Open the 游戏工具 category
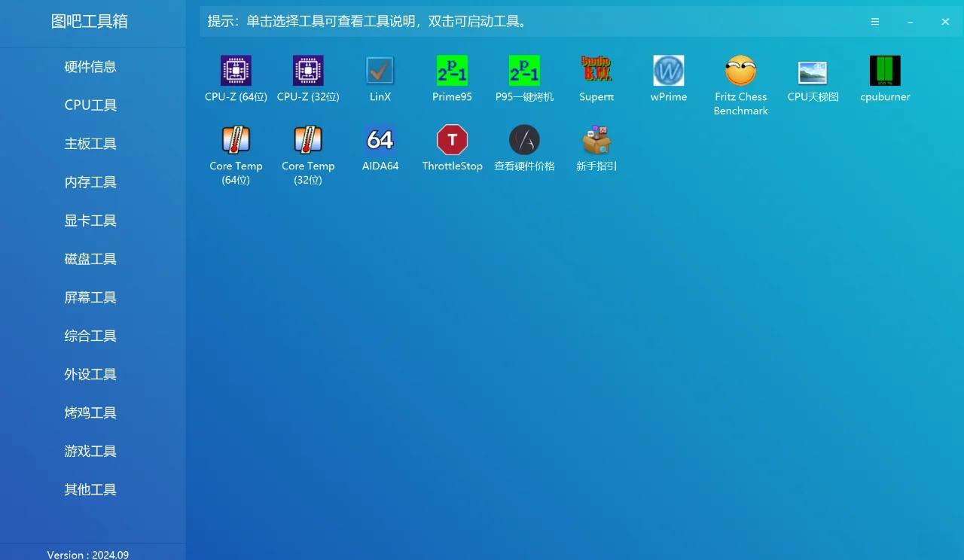Screen dimensions: 964x560 coord(90,451)
